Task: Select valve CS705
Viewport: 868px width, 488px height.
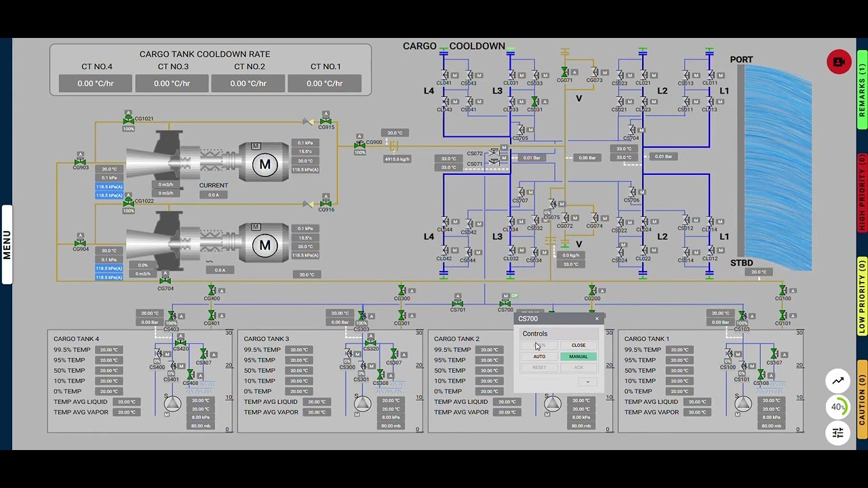Action: point(520,129)
